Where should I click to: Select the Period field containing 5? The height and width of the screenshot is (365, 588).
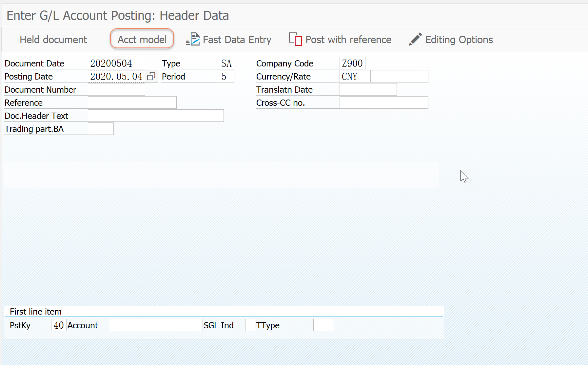(x=226, y=76)
